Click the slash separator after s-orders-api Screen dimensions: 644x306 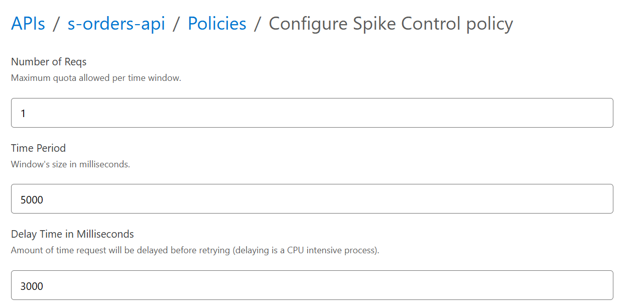[177, 24]
